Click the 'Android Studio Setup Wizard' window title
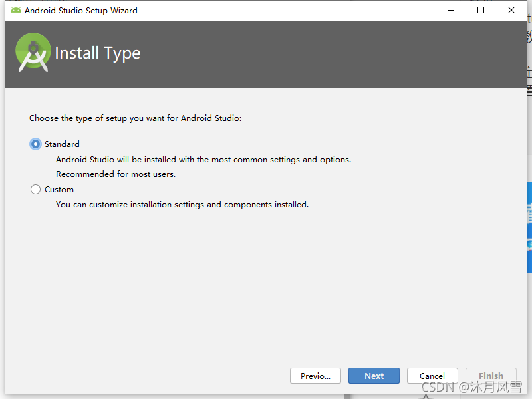 (x=81, y=11)
